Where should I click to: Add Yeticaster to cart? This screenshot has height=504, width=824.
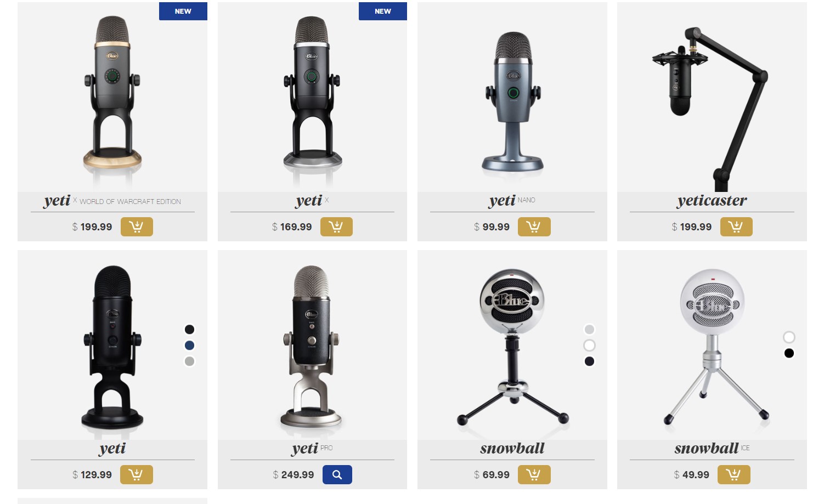coord(736,226)
